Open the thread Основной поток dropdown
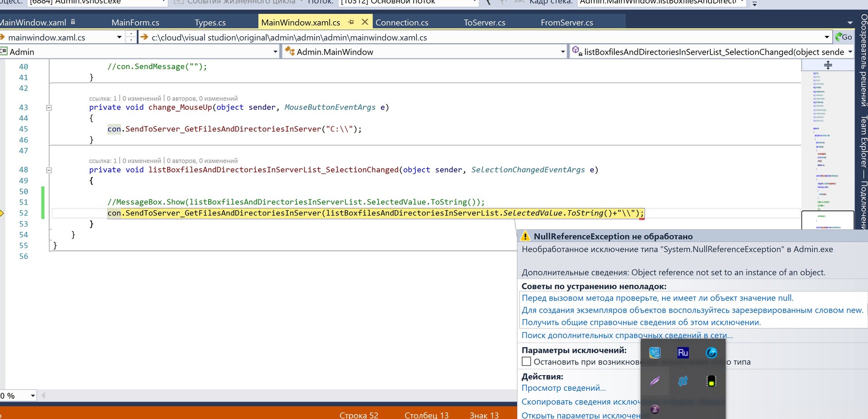Image resolution: width=868 pixels, height=419 pixels. pyautogui.click(x=474, y=2)
